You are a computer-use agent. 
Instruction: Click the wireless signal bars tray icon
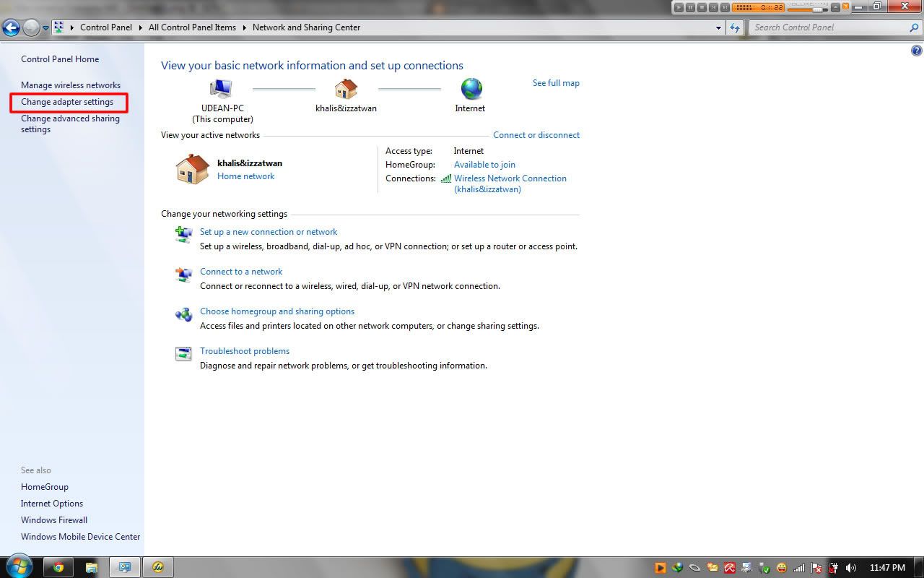pos(799,568)
